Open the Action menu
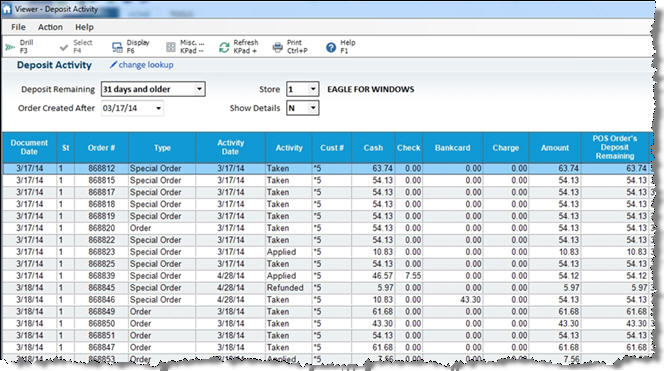 50,27
